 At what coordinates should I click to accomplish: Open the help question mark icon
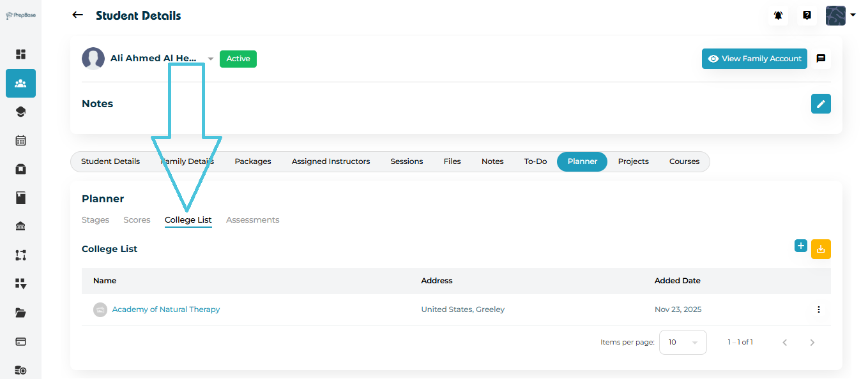[807, 15]
